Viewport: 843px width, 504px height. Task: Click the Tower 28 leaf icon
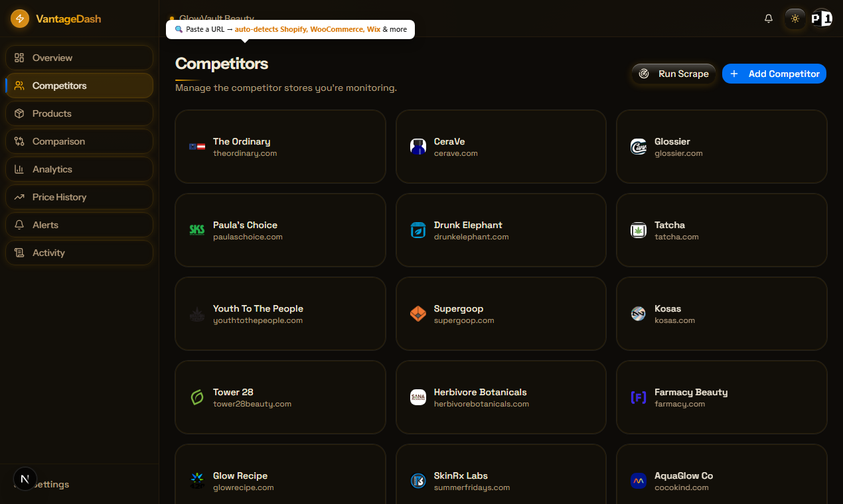pos(197,397)
